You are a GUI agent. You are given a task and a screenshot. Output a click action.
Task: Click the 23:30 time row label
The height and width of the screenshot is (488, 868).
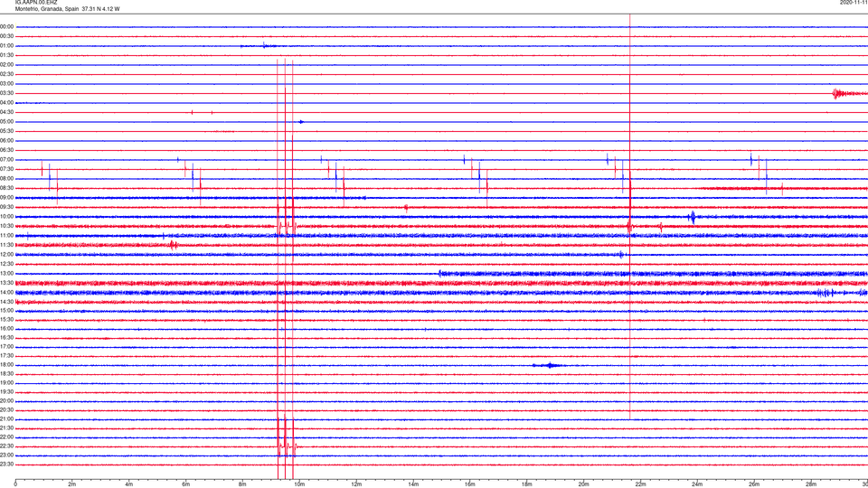point(7,465)
